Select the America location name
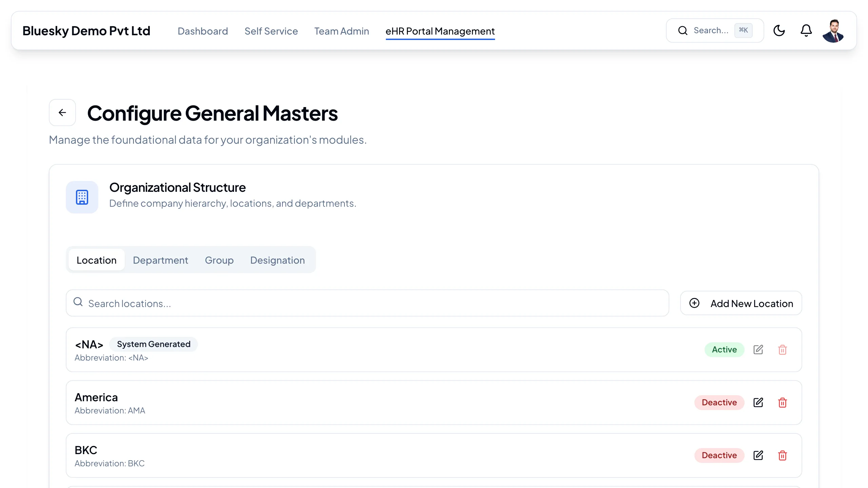Viewport: 868px width, 488px height. pyautogui.click(x=96, y=397)
